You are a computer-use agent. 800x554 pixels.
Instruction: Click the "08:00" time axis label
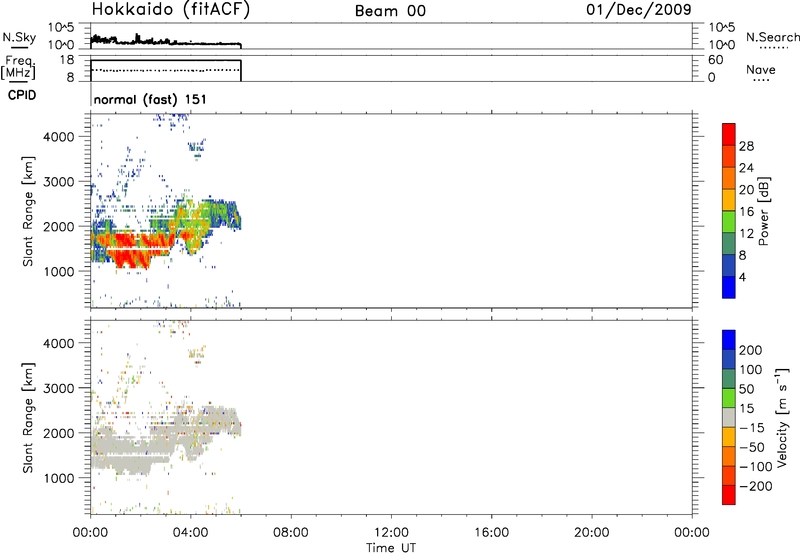(291, 533)
